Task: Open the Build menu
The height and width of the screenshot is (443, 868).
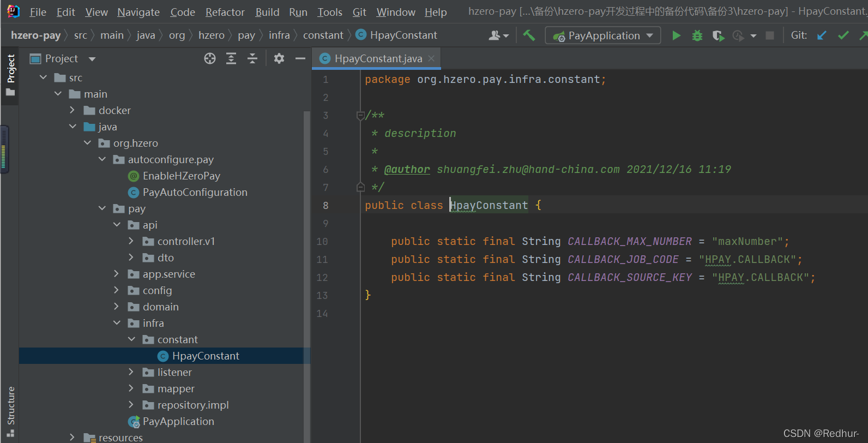Action: click(267, 12)
